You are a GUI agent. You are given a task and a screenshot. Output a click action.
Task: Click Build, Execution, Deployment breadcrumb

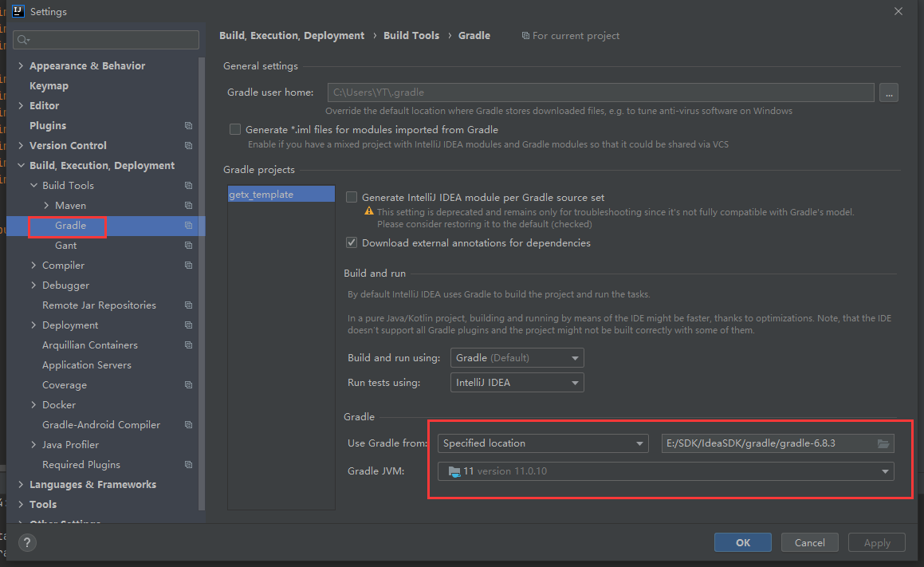point(292,36)
